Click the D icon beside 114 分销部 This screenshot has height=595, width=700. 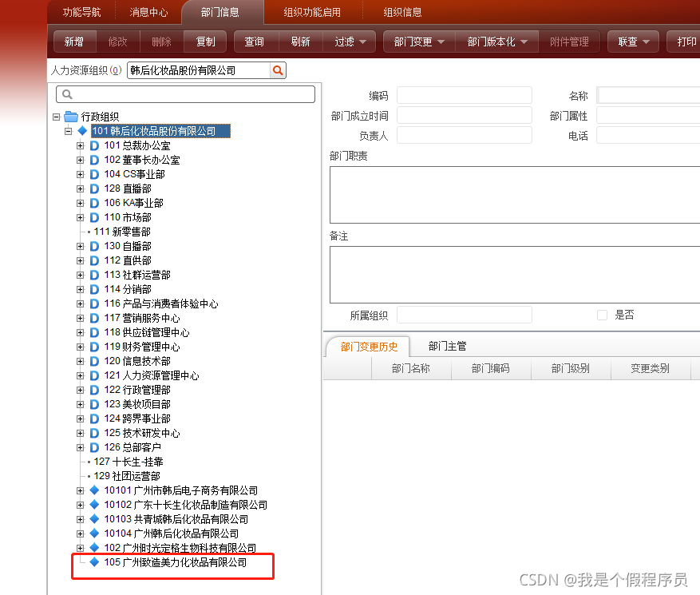pyautogui.click(x=94, y=289)
